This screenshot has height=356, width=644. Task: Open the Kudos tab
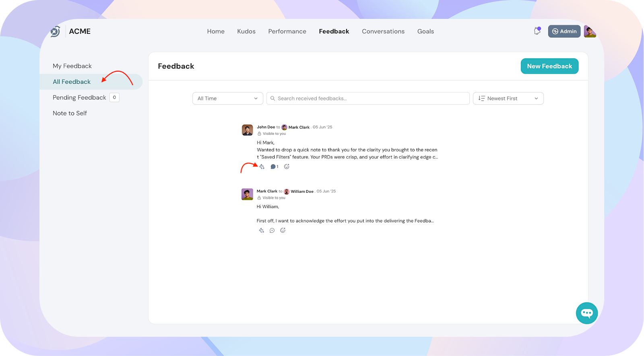246,31
